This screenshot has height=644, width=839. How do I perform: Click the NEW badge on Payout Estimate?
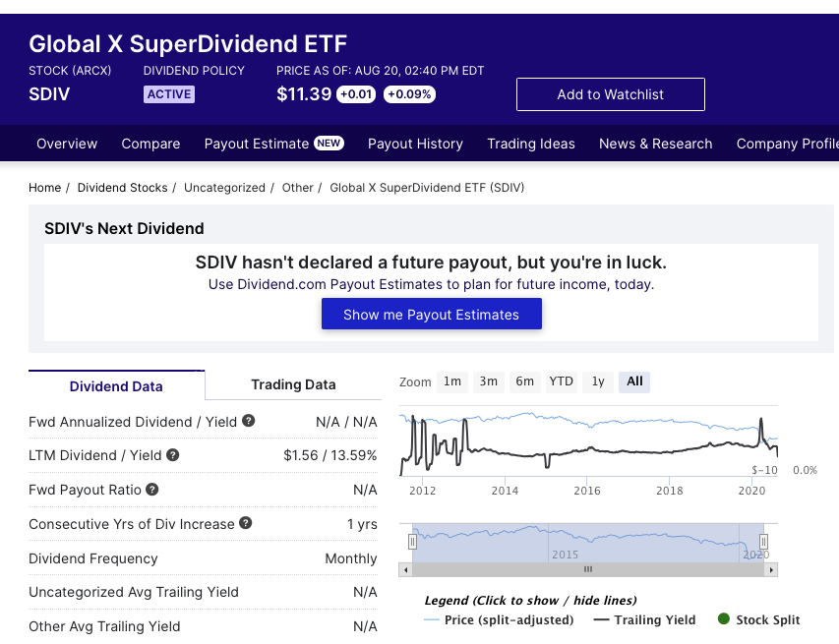[329, 143]
